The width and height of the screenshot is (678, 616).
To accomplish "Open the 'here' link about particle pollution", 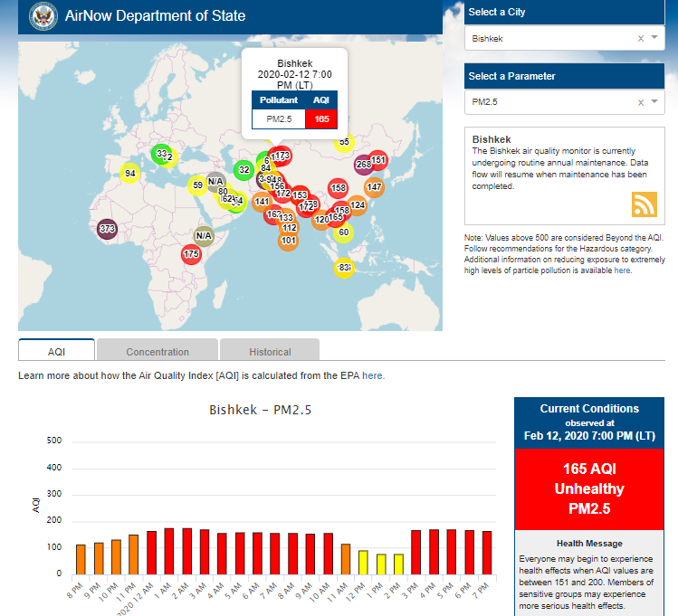I will pos(623,270).
